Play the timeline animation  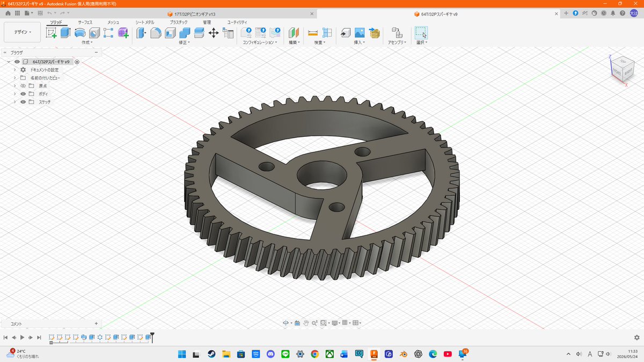pyautogui.click(x=22, y=337)
